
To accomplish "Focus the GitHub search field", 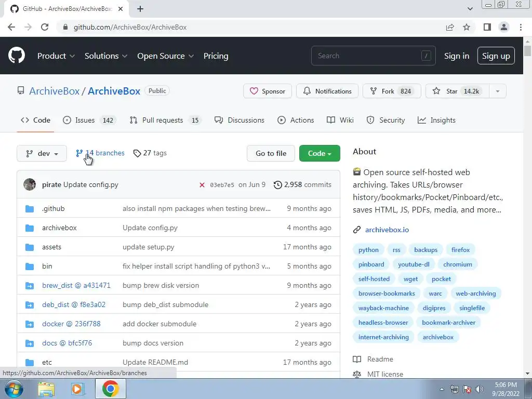I will [x=373, y=56].
